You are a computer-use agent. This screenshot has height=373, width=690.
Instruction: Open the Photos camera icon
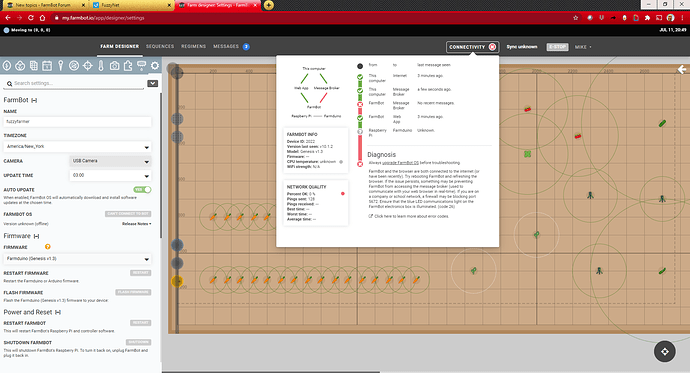click(x=114, y=66)
